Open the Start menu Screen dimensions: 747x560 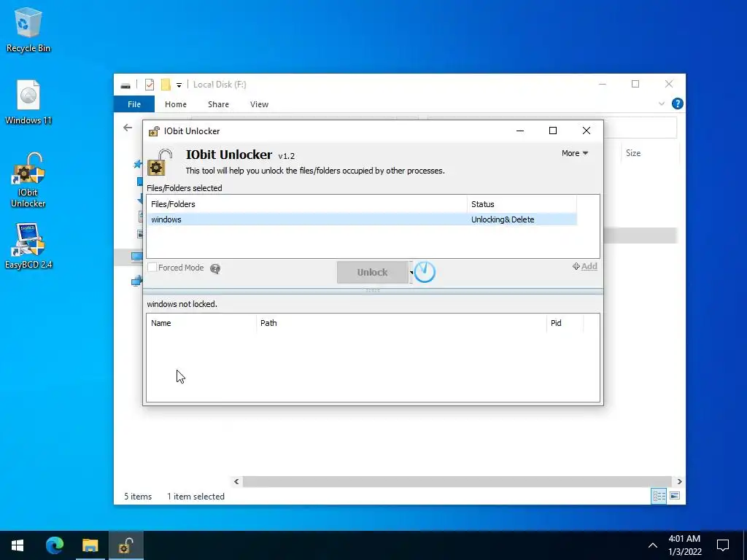click(18, 545)
